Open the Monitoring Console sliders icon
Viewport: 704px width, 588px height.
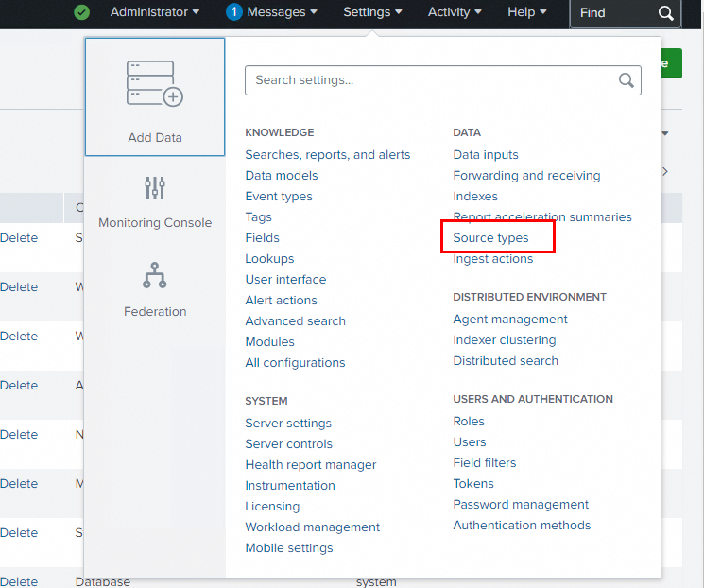tap(155, 188)
